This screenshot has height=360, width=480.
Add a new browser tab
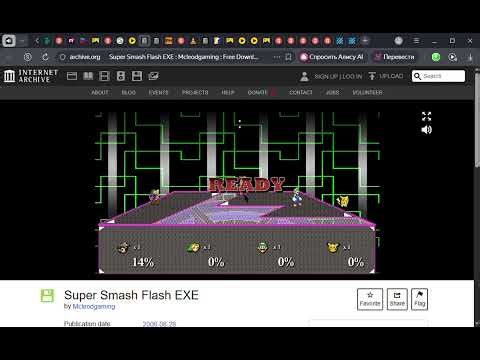tap(365, 41)
